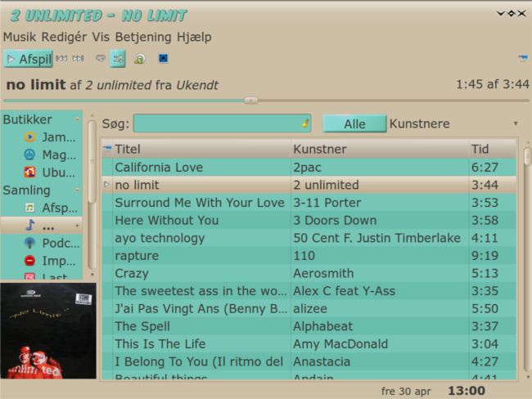The image size is (532, 399).
Task: Click playing indicator beside no limit
Action: click(x=106, y=185)
